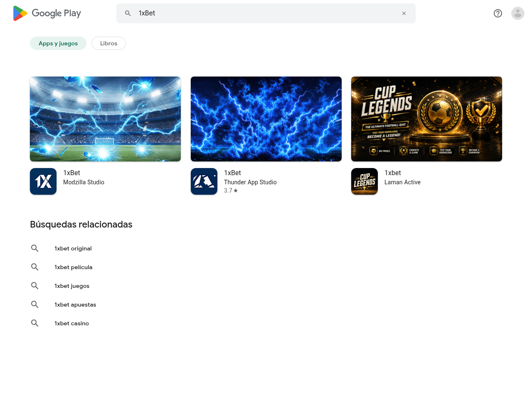532x416 pixels.
Task: Click the 1X app icon by Modzilla Studio
Action: click(43, 181)
